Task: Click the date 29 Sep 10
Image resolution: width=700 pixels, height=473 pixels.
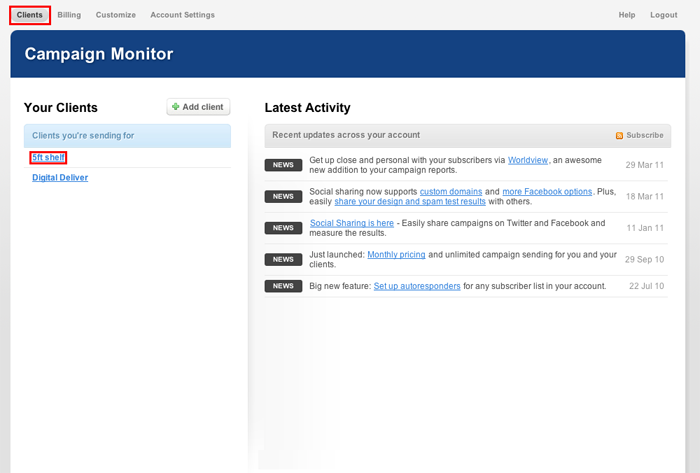Action: point(644,260)
